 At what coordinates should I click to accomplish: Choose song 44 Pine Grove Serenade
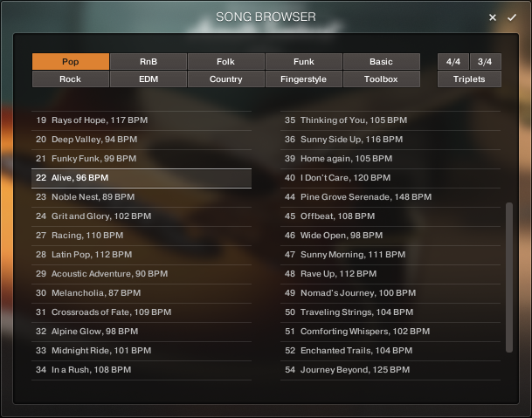(x=390, y=197)
